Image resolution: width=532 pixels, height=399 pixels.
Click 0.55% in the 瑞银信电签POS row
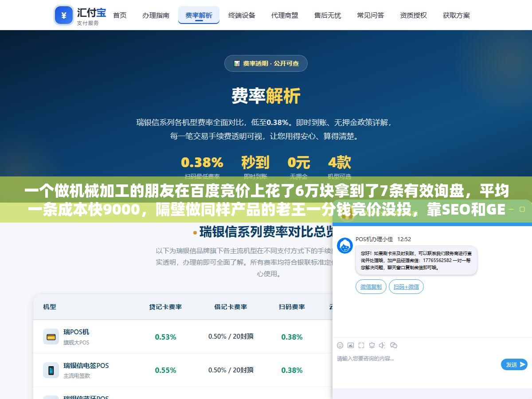click(165, 370)
